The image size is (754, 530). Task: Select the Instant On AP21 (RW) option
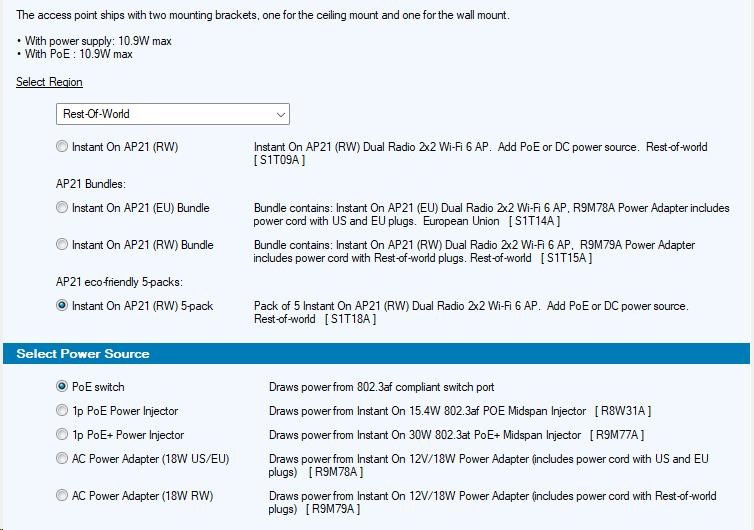[x=63, y=147]
